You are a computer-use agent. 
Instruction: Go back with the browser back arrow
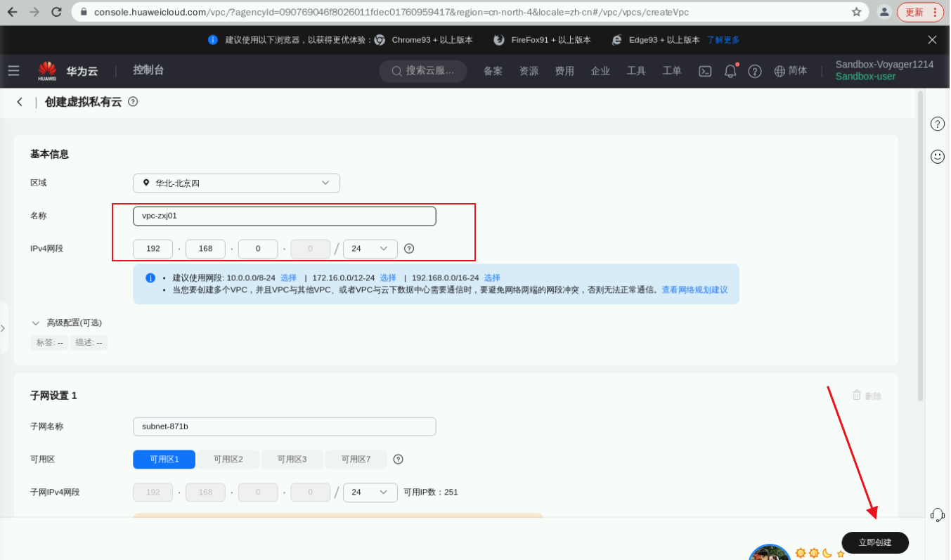12,12
